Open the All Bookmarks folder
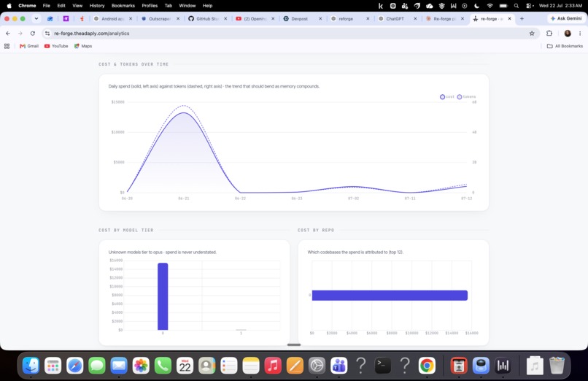Viewport: 588px width, 381px height. [565, 46]
